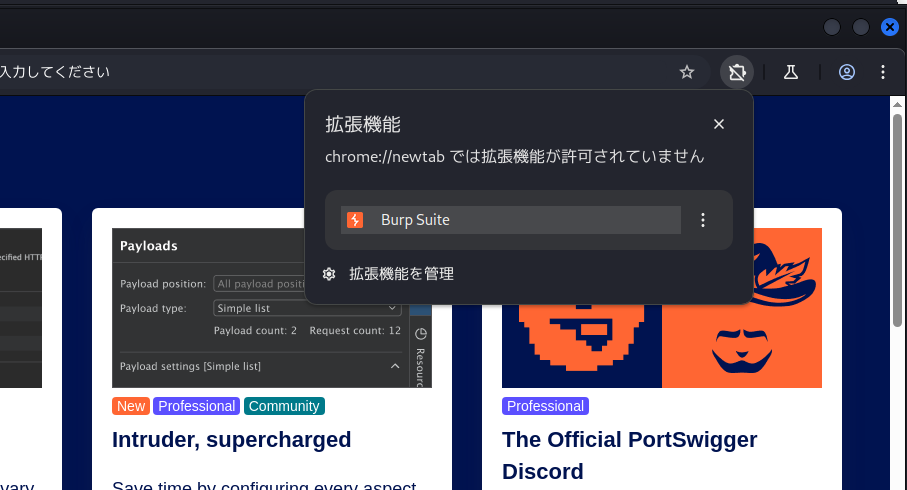This screenshot has width=907, height=490.
Task: Click the blue window close button
Action: coord(890,27)
